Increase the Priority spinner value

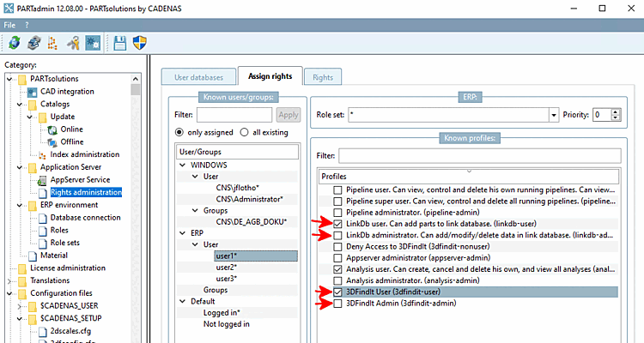616,112
